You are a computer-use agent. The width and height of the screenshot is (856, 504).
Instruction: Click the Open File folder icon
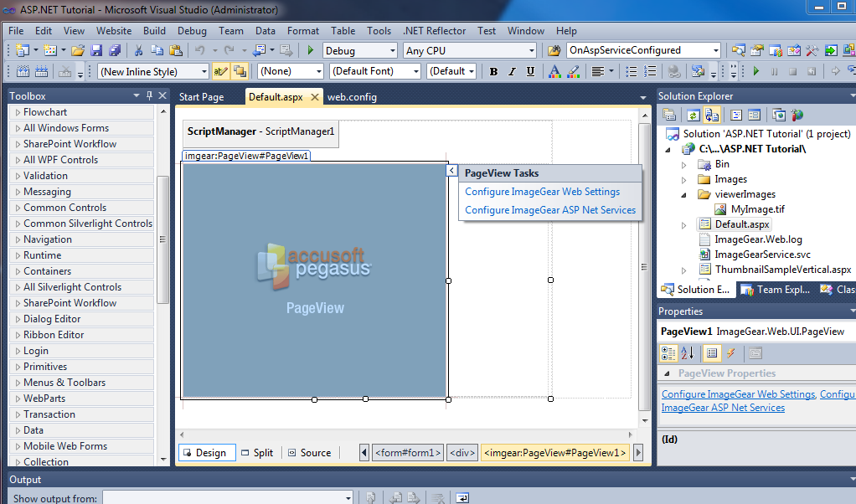click(78, 51)
